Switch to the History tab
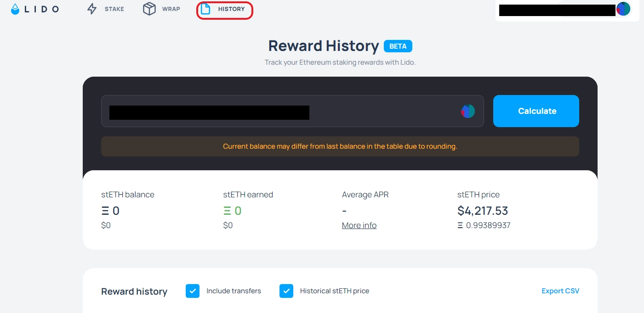This screenshot has height=313, width=644. pyautogui.click(x=231, y=9)
